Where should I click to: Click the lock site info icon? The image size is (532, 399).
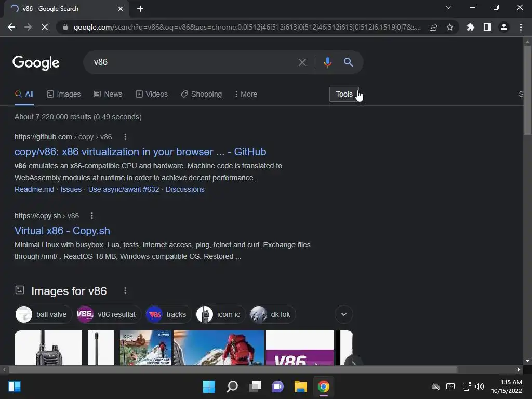(65, 27)
